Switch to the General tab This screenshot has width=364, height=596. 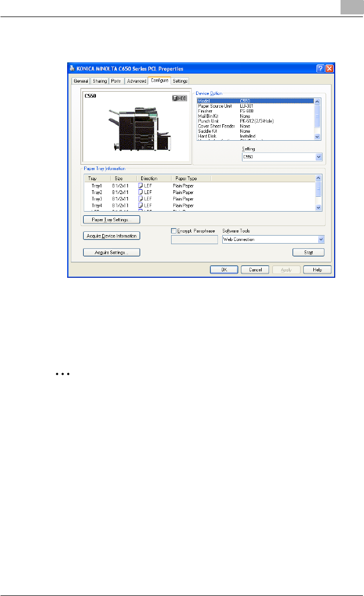(81, 81)
